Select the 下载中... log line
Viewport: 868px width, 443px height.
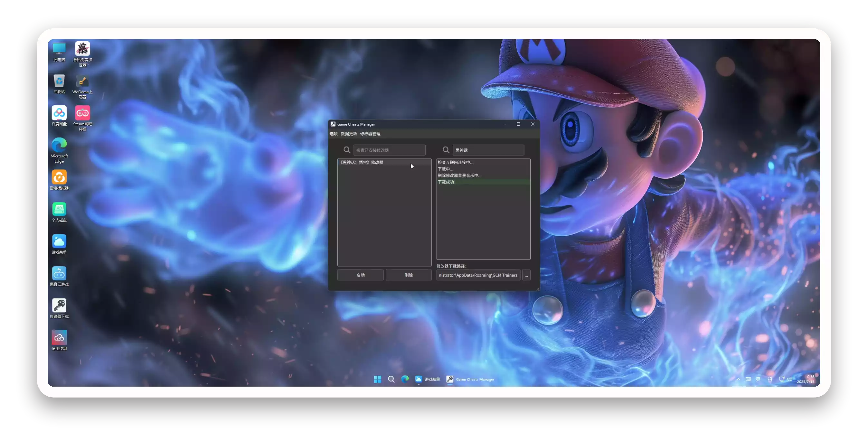pos(483,169)
